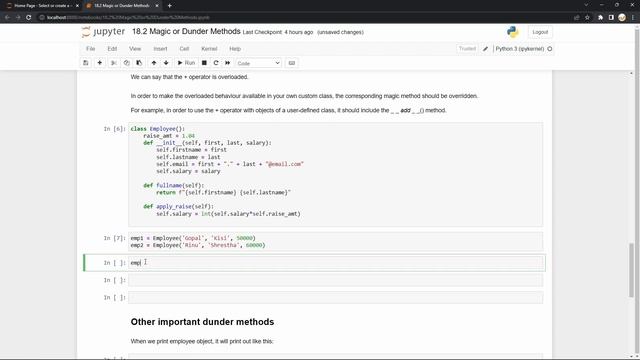The width and height of the screenshot is (640, 360).
Task: Open the View menu
Action: [135, 49]
